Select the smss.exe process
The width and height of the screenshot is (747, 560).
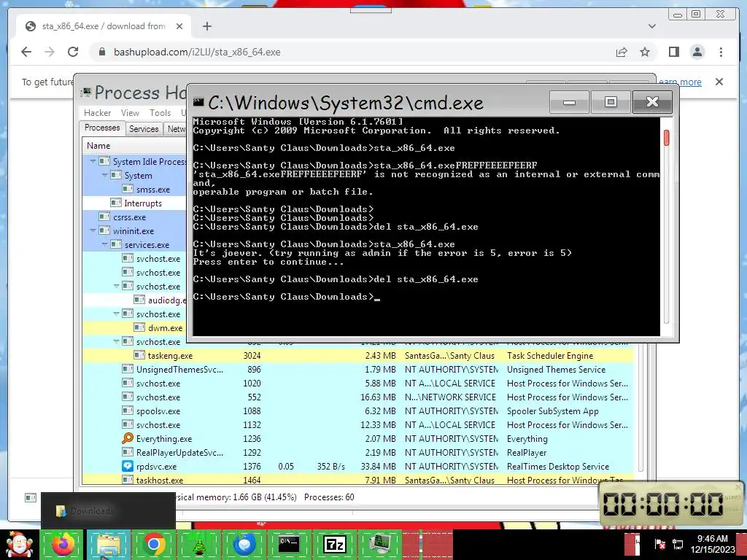[135, 189]
